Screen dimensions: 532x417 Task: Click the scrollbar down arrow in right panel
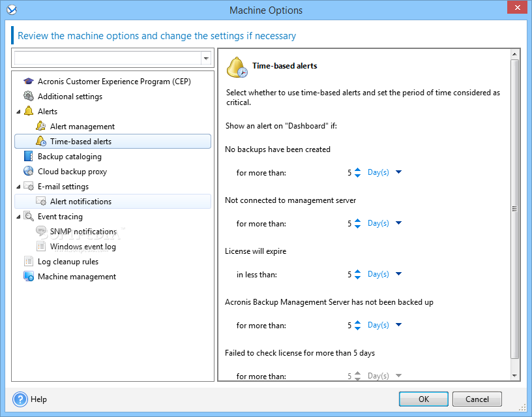pos(514,376)
